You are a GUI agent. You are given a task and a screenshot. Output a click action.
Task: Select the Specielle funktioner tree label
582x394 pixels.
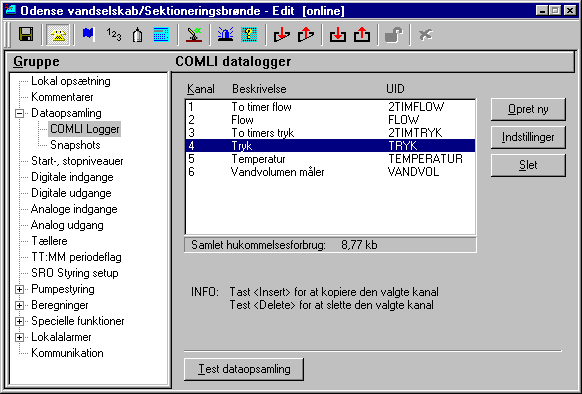pyautogui.click(x=78, y=320)
